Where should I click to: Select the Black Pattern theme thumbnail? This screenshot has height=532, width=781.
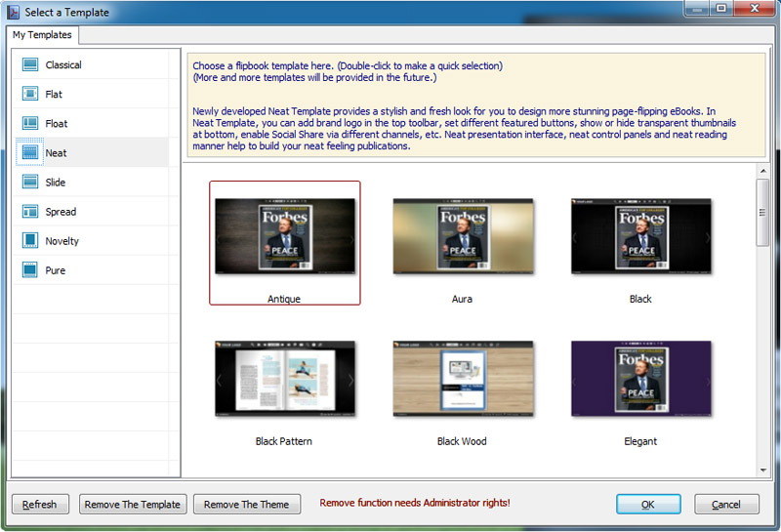(284, 378)
